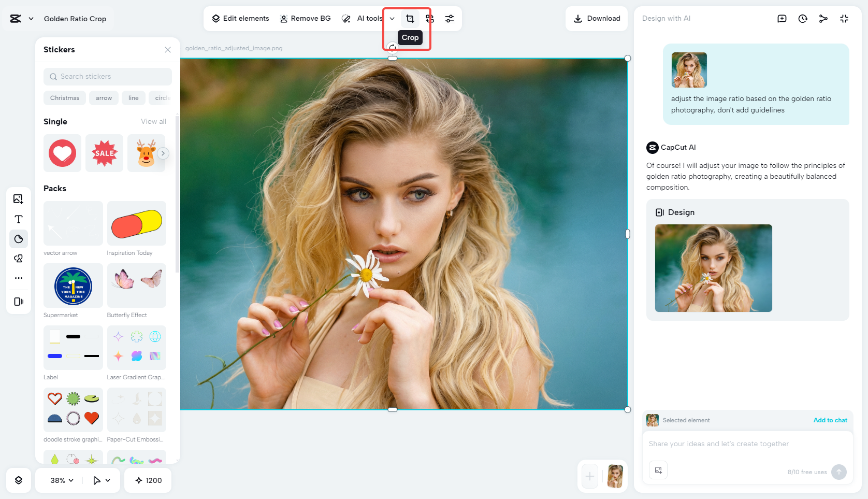Close the Stickers panel
This screenshot has width=868, height=499.
point(168,50)
